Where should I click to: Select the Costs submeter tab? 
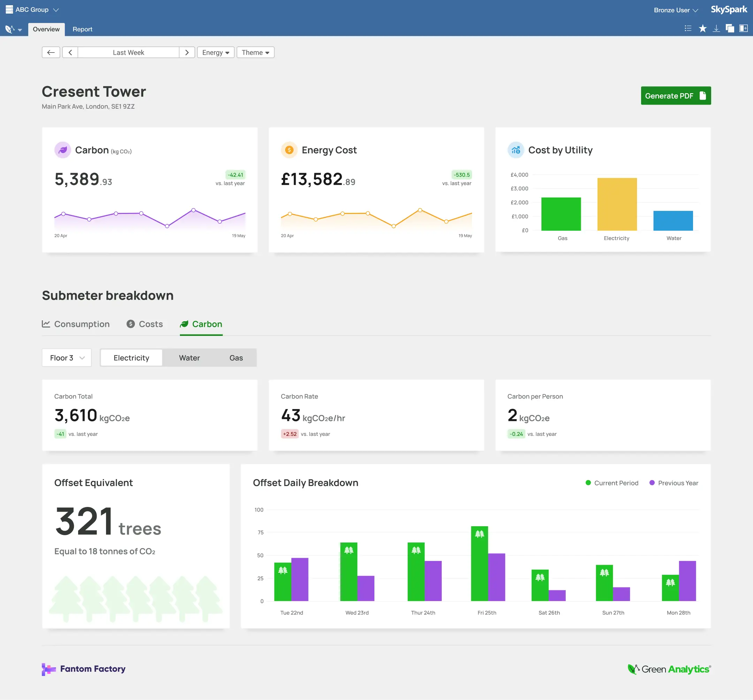(x=145, y=324)
